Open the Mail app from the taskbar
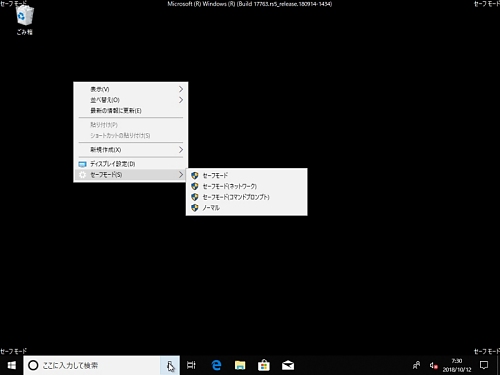The width and height of the screenshot is (500, 375). point(288,365)
